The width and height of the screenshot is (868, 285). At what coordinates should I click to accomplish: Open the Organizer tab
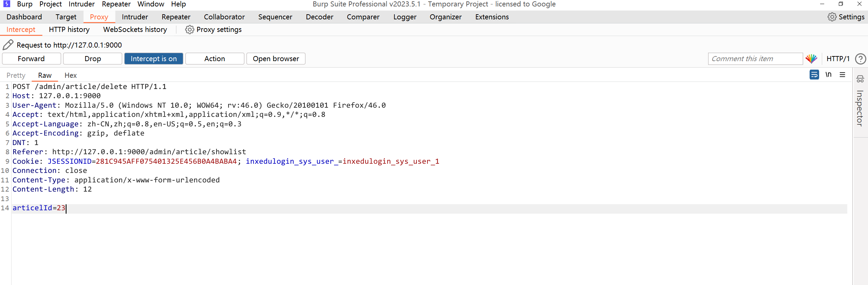pos(446,17)
